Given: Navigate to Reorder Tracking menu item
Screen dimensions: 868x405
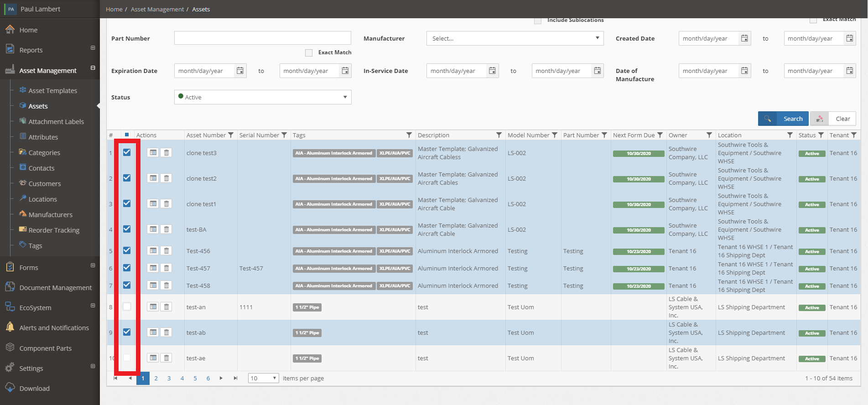Looking at the screenshot, I should (54, 230).
